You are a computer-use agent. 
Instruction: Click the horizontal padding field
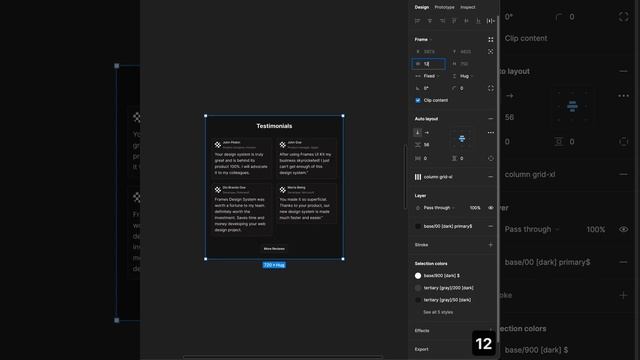pyautogui.click(x=429, y=158)
